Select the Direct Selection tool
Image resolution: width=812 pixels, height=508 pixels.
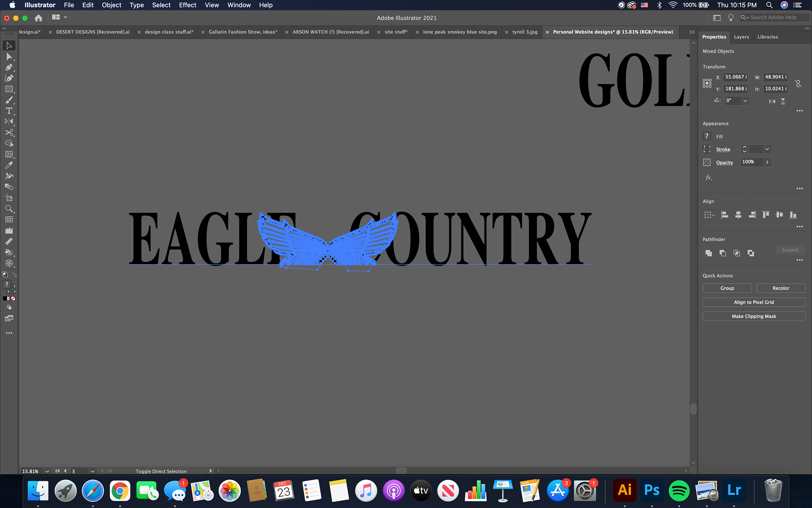click(9, 57)
